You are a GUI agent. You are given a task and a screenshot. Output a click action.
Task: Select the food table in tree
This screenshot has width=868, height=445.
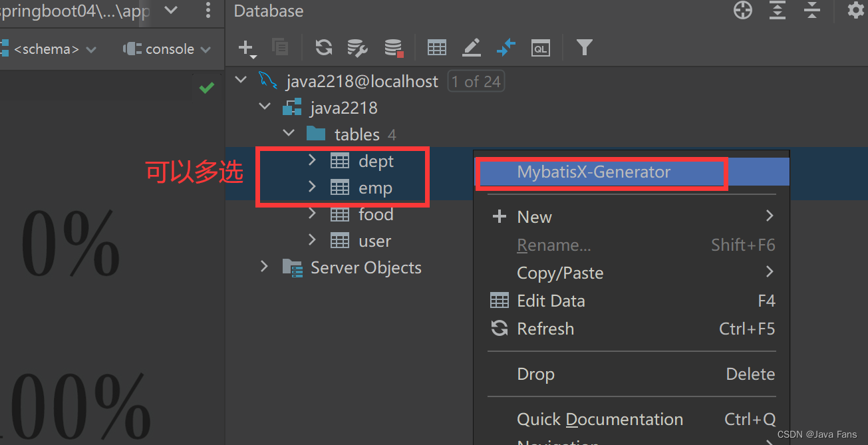[376, 214]
